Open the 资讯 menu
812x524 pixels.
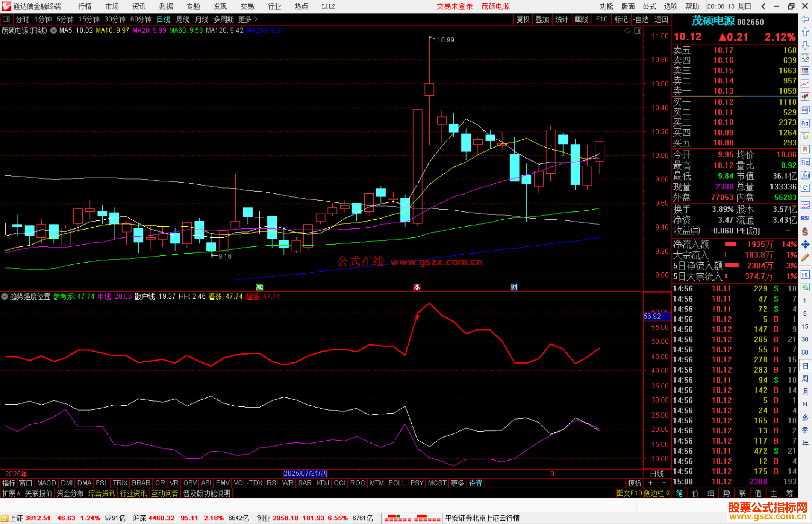(139, 6)
